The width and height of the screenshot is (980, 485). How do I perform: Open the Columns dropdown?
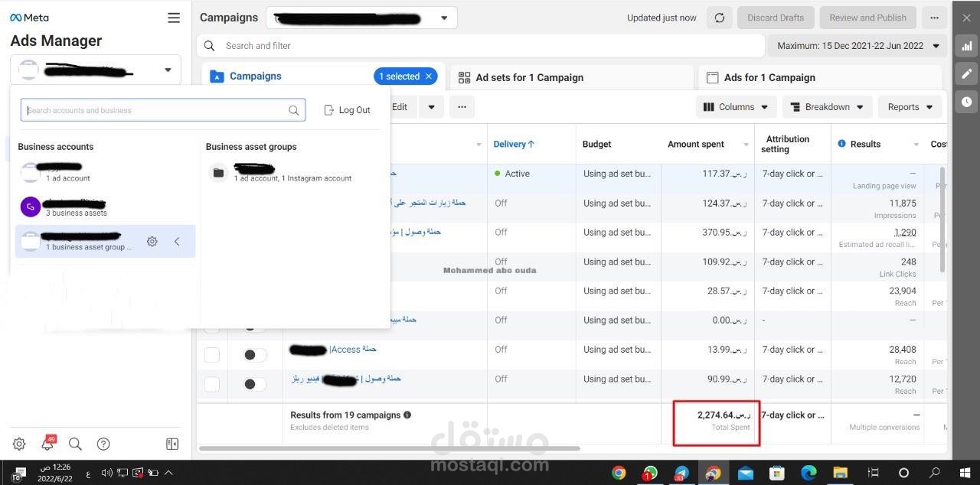coord(737,107)
